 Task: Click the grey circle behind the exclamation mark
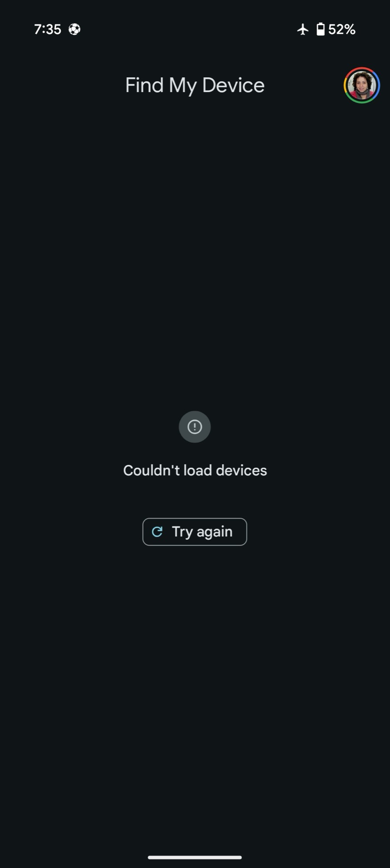(x=195, y=427)
